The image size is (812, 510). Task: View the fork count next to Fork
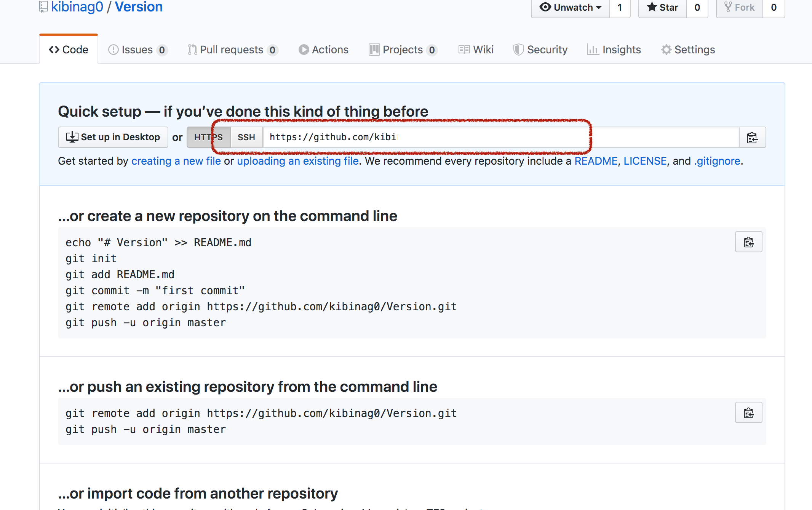[x=774, y=8]
